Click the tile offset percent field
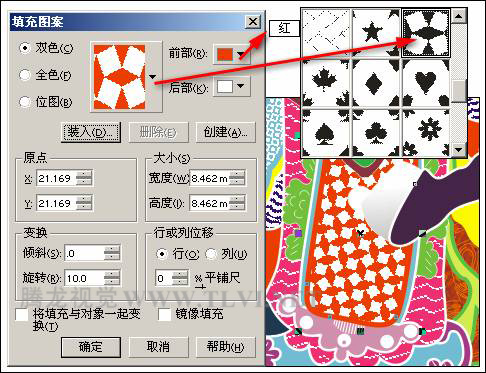Screen dimensions: 486x373 point(164,278)
